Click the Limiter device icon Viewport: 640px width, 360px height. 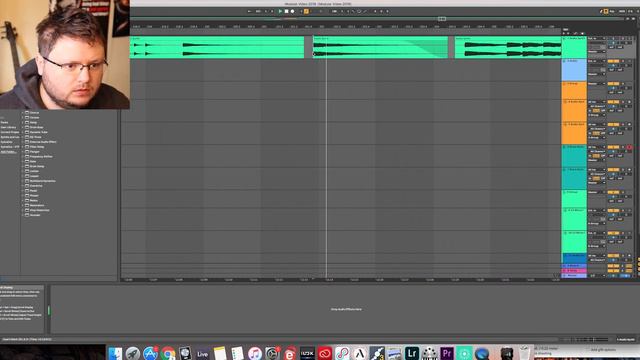(x=27, y=171)
